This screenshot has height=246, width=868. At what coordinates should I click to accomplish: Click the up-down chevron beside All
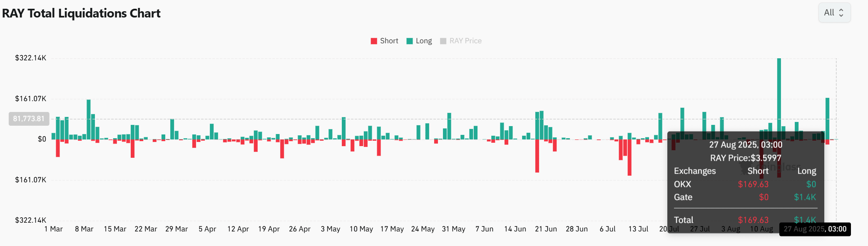click(x=841, y=12)
